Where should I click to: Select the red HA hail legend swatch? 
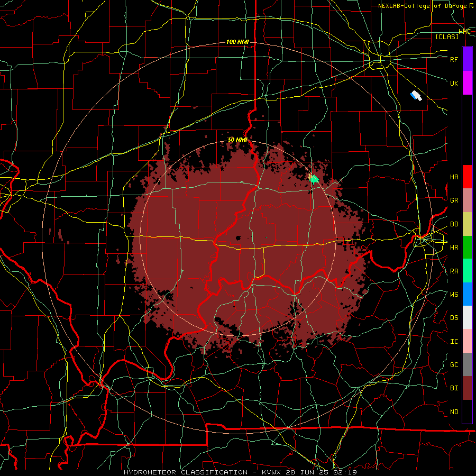coord(467,177)
